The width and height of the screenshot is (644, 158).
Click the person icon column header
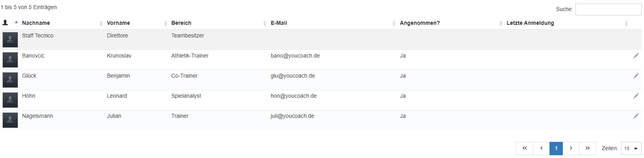pos(6,23)
